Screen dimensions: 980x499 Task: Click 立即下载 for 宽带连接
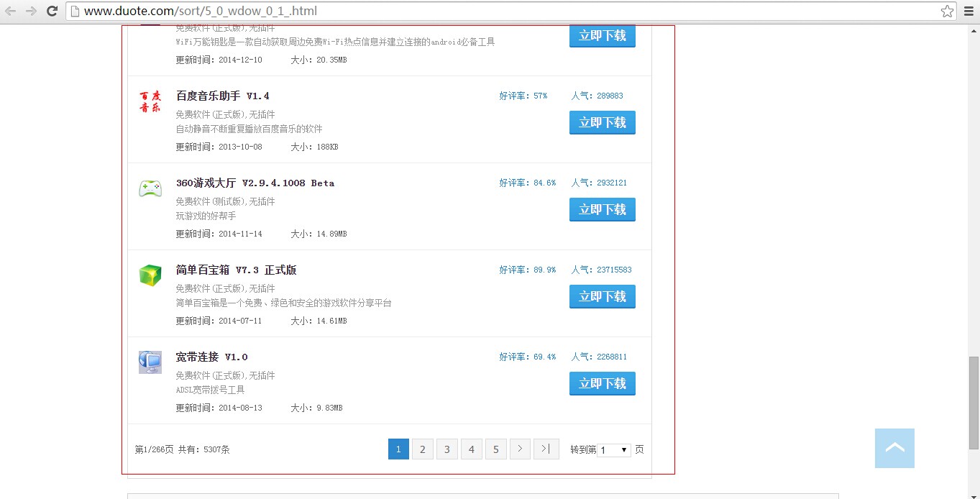coord(602,383)
